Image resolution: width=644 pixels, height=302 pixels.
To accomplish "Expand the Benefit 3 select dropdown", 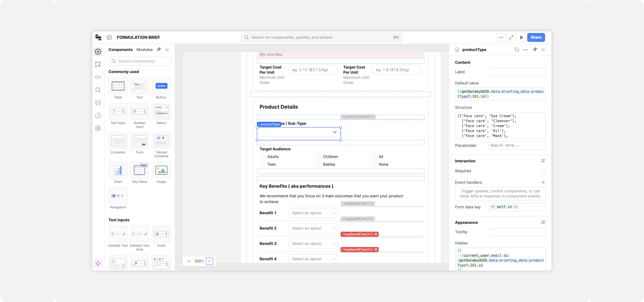I will click(x=313, y=244).
